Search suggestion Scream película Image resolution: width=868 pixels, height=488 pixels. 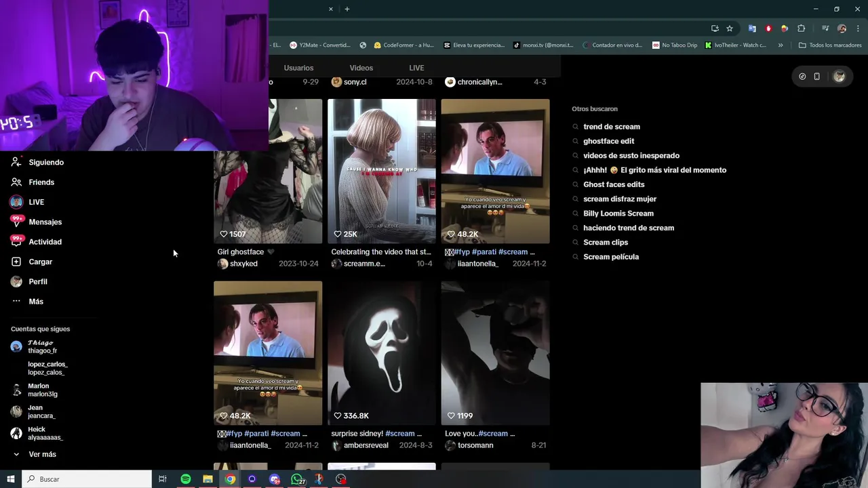point(611,257)
